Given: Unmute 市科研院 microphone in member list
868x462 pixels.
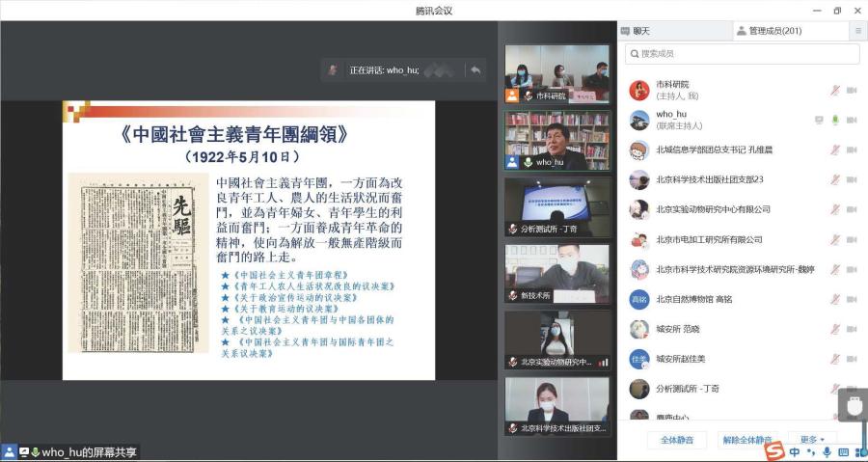Looking at the screenshot, I should (835, 90).
